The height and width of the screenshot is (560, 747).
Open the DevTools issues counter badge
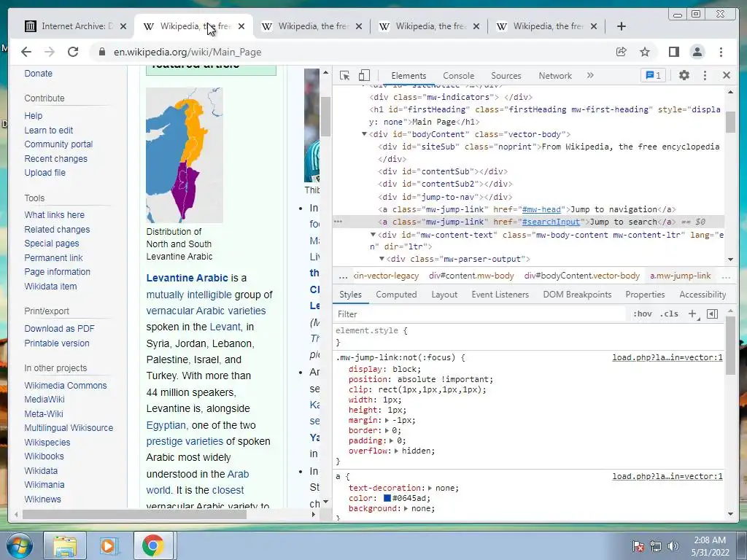point(653,75)
